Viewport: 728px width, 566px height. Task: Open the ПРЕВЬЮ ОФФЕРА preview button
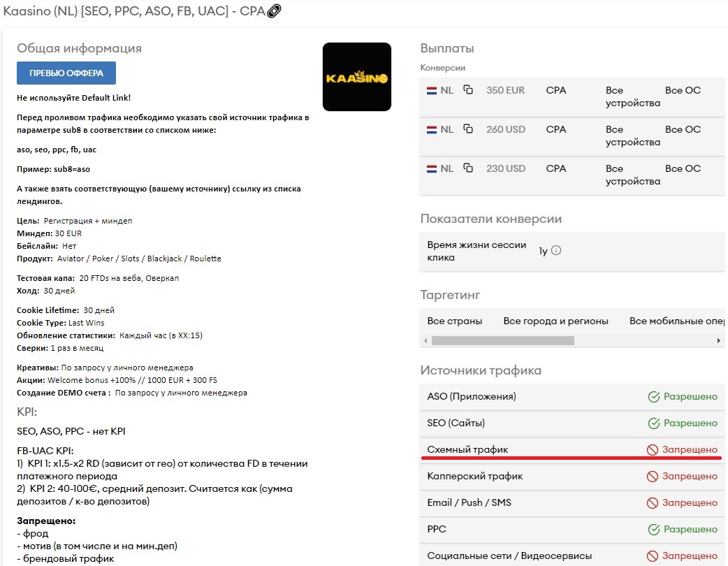[66, 73]
